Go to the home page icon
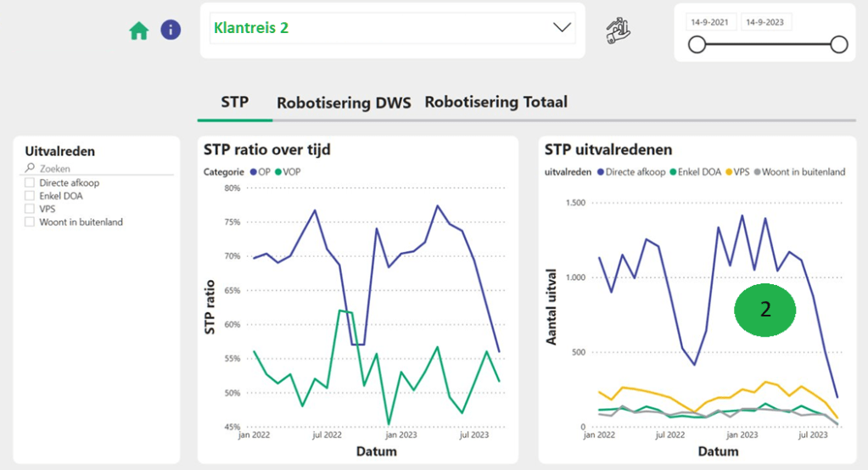Viewport: 868px width, 470px height. [138, 31]
